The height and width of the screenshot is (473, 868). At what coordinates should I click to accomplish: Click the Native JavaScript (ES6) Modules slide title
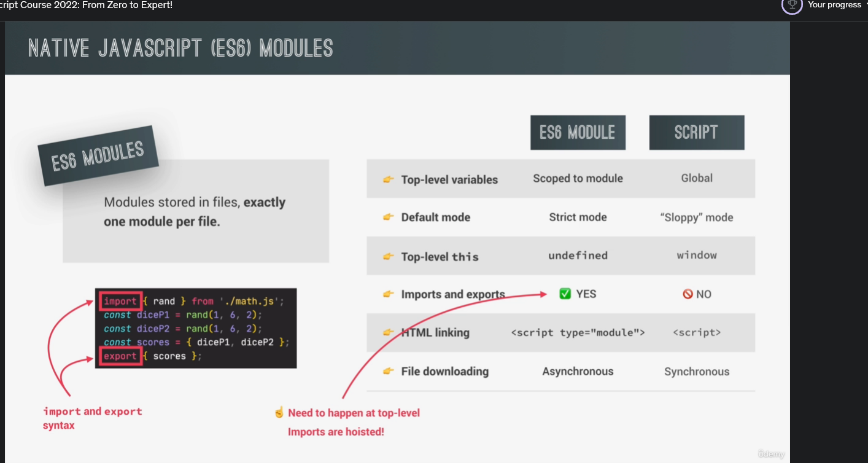180,48
